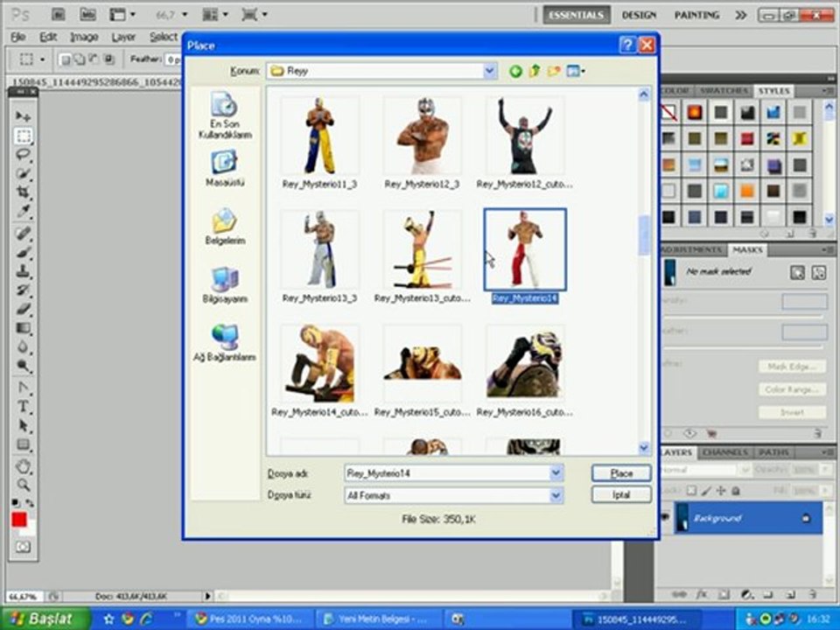Switch to the Styles tab
Screen dimensions: 840x630
[773, 91]
